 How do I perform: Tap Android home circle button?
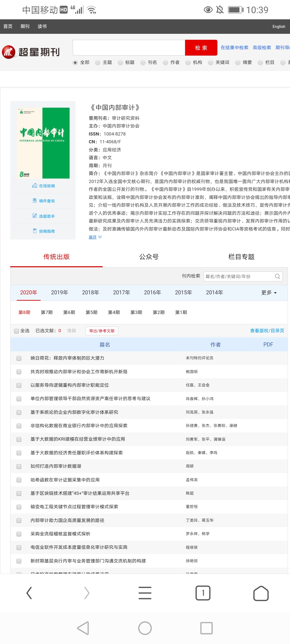145,628
